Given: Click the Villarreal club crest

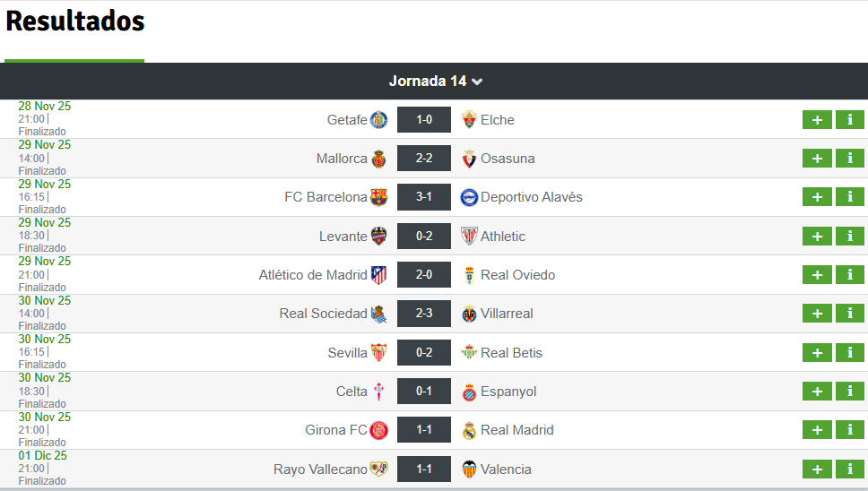Looking at the screenshot, I should [469, 314].
